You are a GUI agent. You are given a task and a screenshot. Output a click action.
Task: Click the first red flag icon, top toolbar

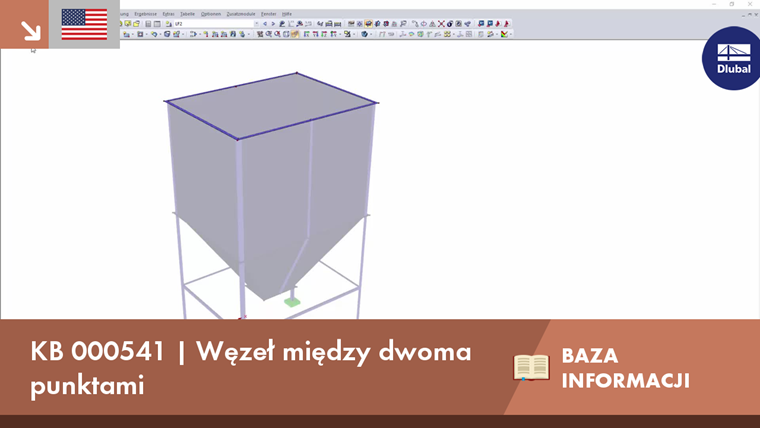pos(498,23)
